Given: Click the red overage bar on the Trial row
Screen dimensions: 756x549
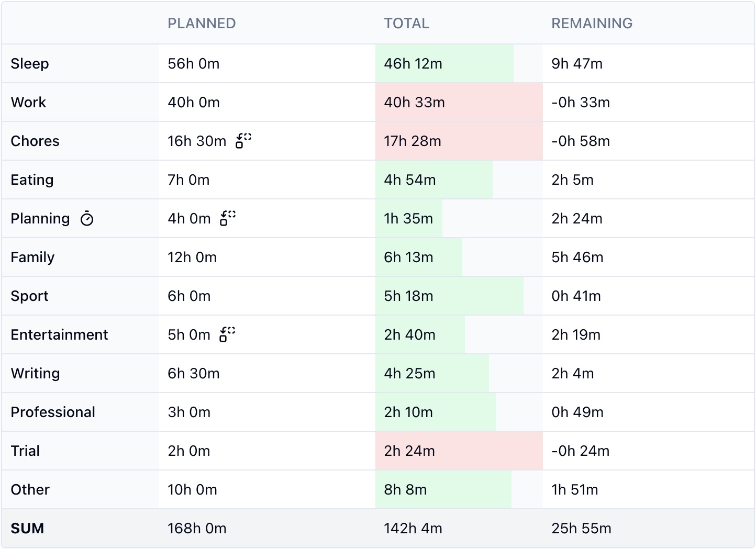Looking at the screenshot, I should pyautogui.click(x=459, y=451).
